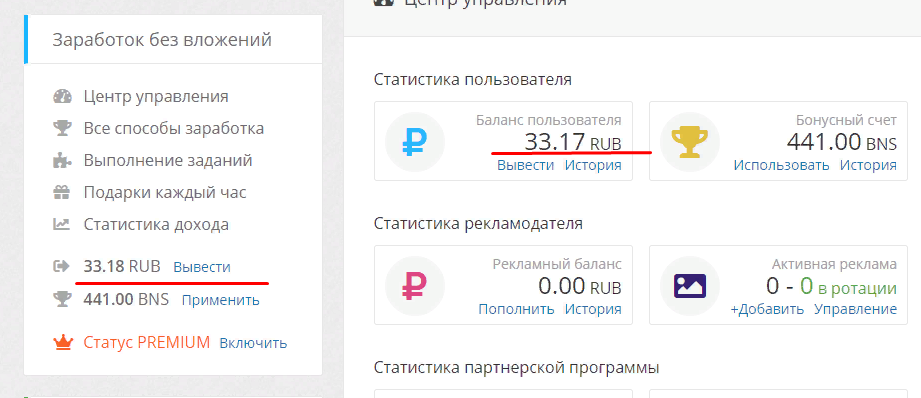Click the 33.17 RUB balance value
Viewport: 921px width, 398px height.
coord(573,142)
